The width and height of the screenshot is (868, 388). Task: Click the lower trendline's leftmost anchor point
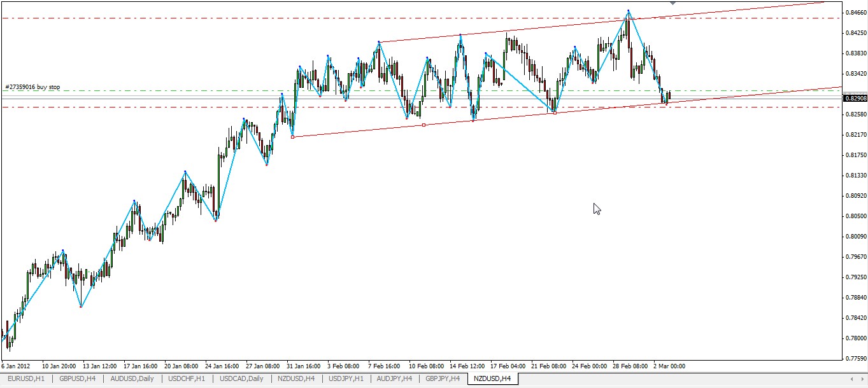292,137
